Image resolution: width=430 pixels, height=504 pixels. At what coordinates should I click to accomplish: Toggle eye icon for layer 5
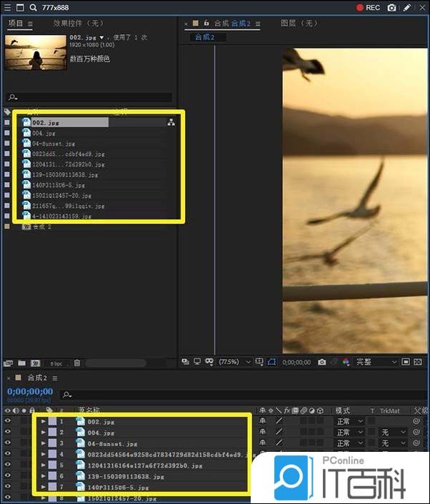(8, 465)
